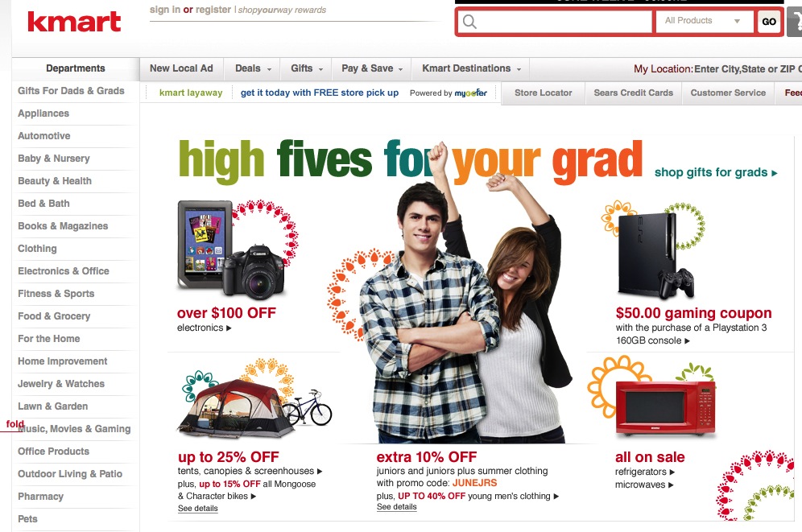Open the New Local Ad tab
This screenshot has width=802, height=532.
(181, 68)
